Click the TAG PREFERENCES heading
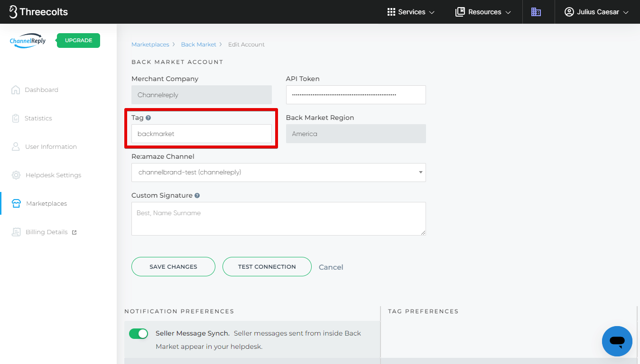640x364 pixels. [x=423, y=311]
